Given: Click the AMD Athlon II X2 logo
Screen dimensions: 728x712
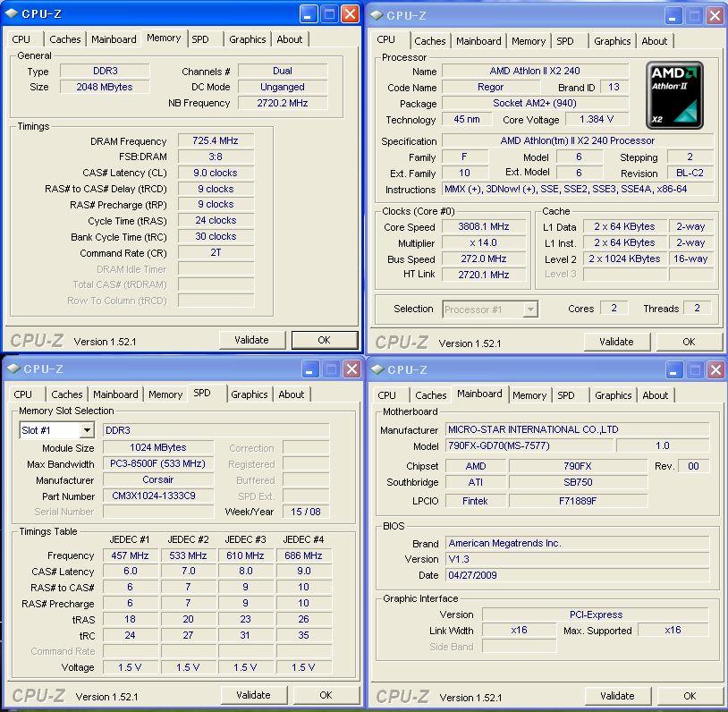Looking at the screenshot, I should [x=674, y=95].
